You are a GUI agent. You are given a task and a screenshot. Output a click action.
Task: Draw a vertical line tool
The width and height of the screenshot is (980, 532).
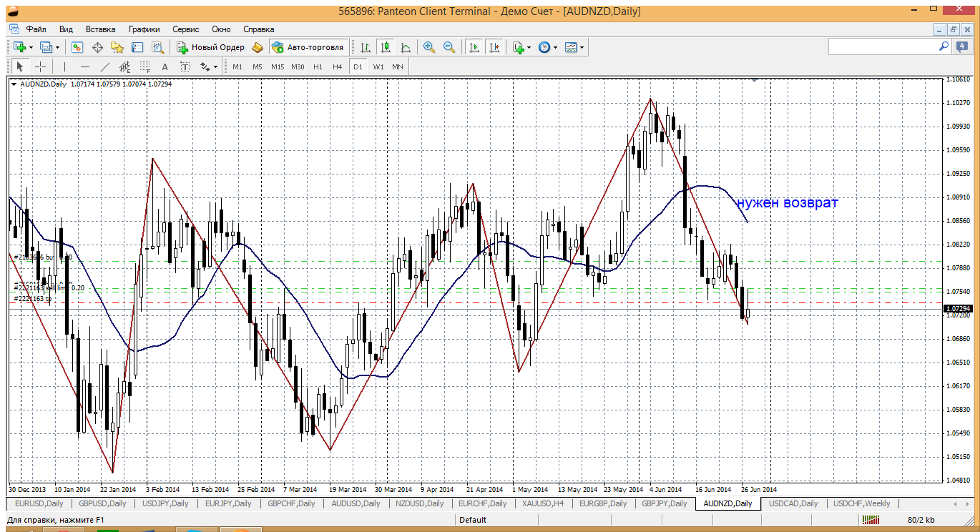click(64, 66)
